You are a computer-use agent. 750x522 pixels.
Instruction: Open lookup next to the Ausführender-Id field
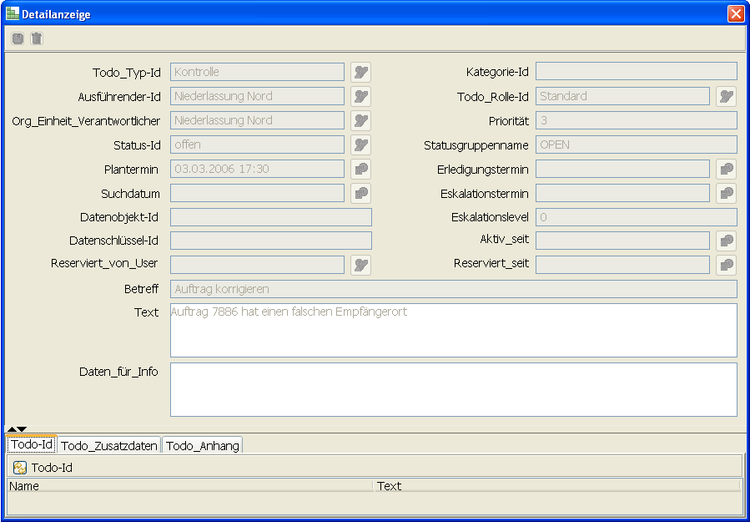[x=361, y=96]
